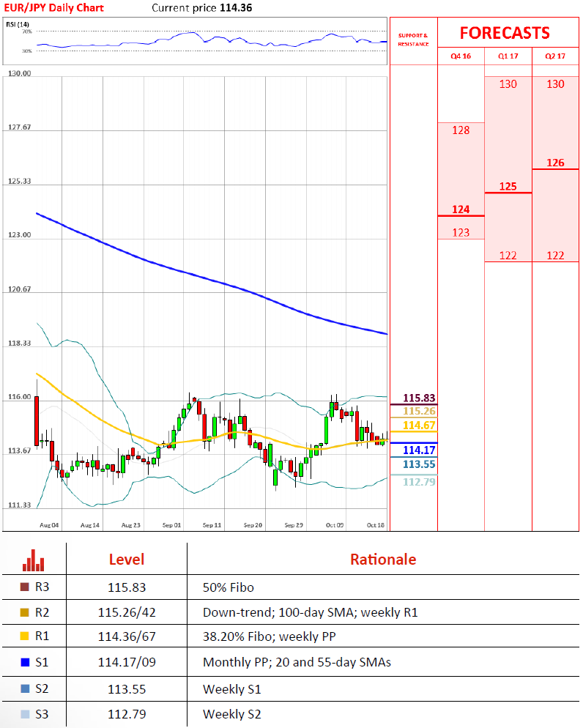Click the Q4 16 forecast high 128

click(x=461, y=130)
